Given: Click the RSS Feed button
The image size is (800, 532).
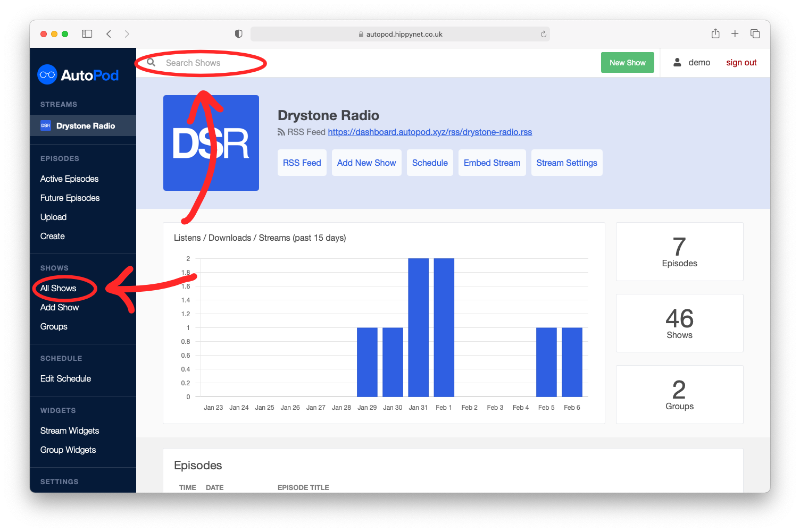Looking at the screenshot, I should click(302, 163).
